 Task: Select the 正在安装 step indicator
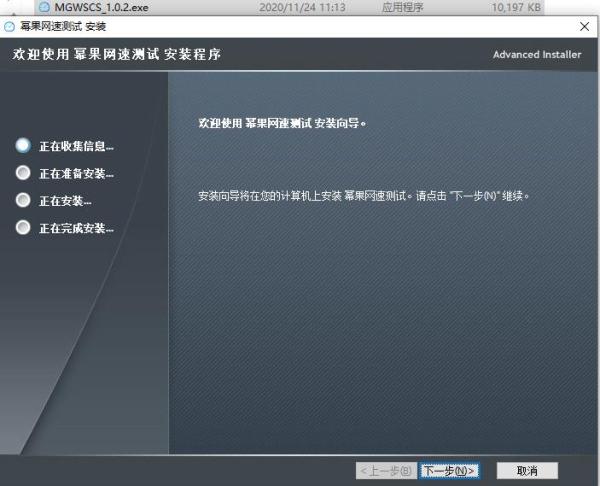pos(23,200)
